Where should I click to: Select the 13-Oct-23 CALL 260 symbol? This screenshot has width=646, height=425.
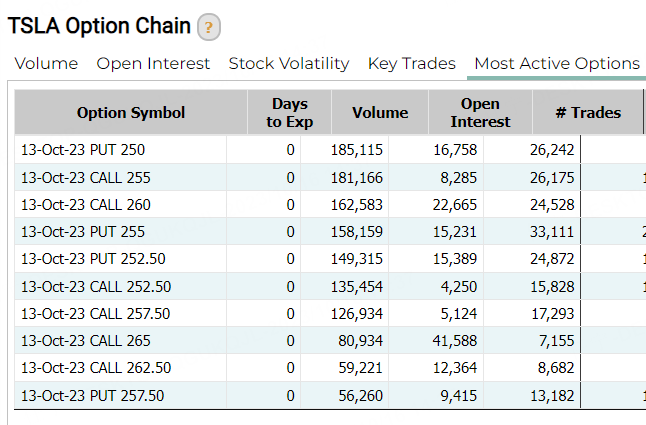coord(86,205)
